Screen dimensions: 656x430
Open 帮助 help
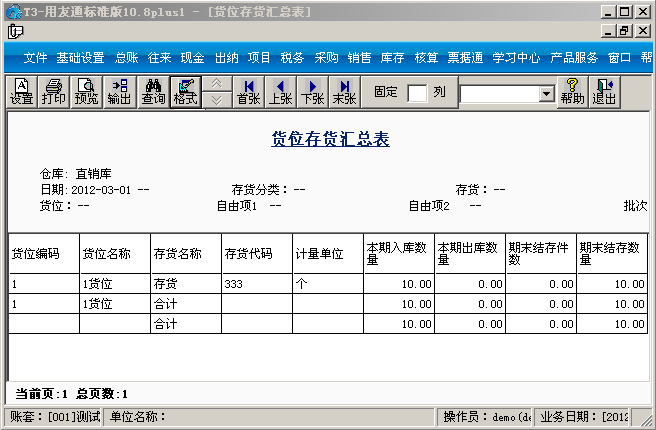click(572, 92)
